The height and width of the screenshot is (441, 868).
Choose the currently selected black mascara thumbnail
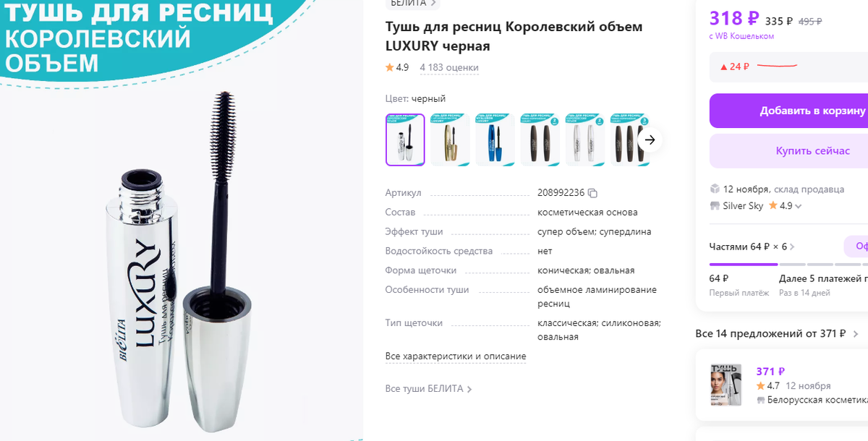click(x=405, y=140)
